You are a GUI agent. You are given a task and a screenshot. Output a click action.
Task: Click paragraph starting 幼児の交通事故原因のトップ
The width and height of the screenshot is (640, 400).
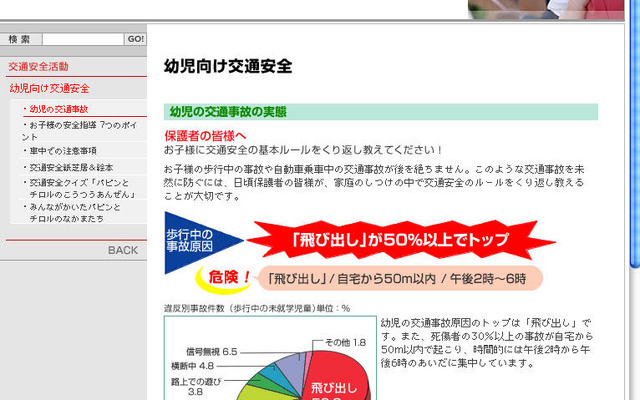point(487,343)
